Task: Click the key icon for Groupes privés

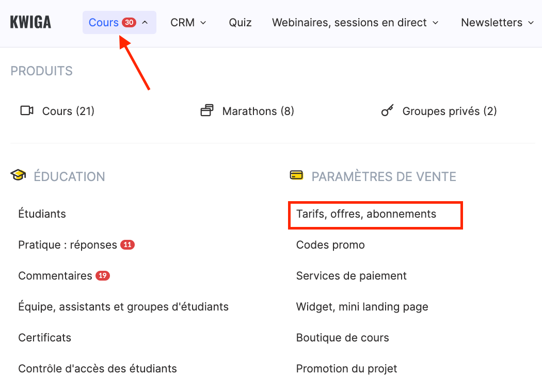Action: coord(387,111)
